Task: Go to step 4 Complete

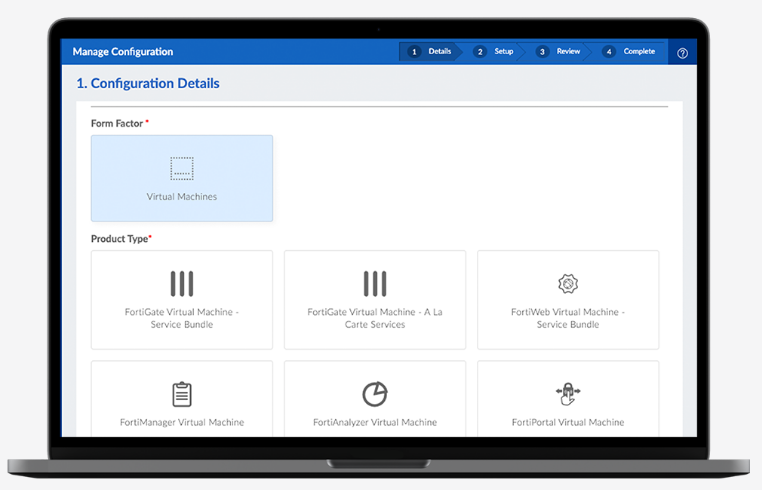Action: click(628, 52)
